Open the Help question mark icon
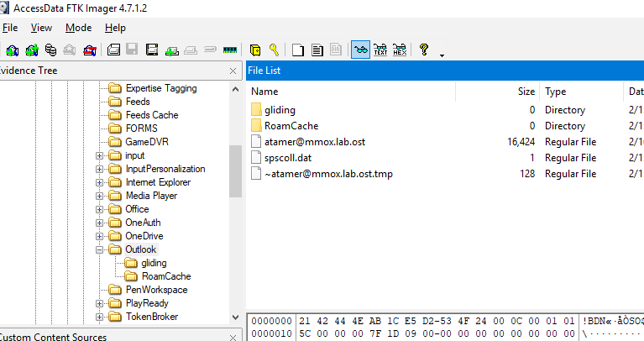644x341 pixels. tap(424, 50)
